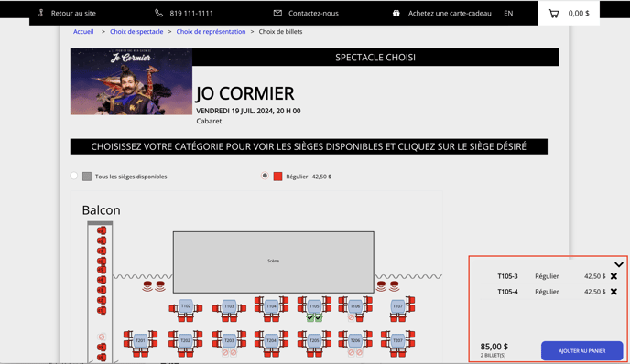Remove ticket T105-4 with the X icon
Viewport: 630px width, 364px height.
614,292
